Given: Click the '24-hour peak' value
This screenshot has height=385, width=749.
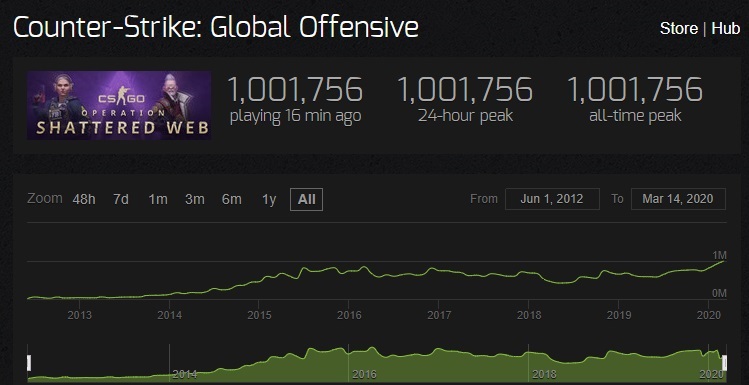Looking at the screenshot, I should (465, 89).
